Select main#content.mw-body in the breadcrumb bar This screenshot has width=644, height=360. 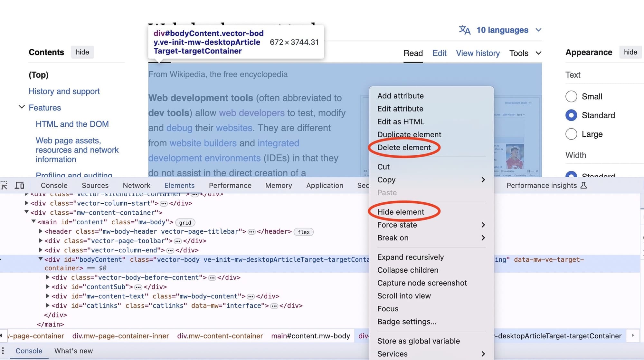[x=310, y=336]
